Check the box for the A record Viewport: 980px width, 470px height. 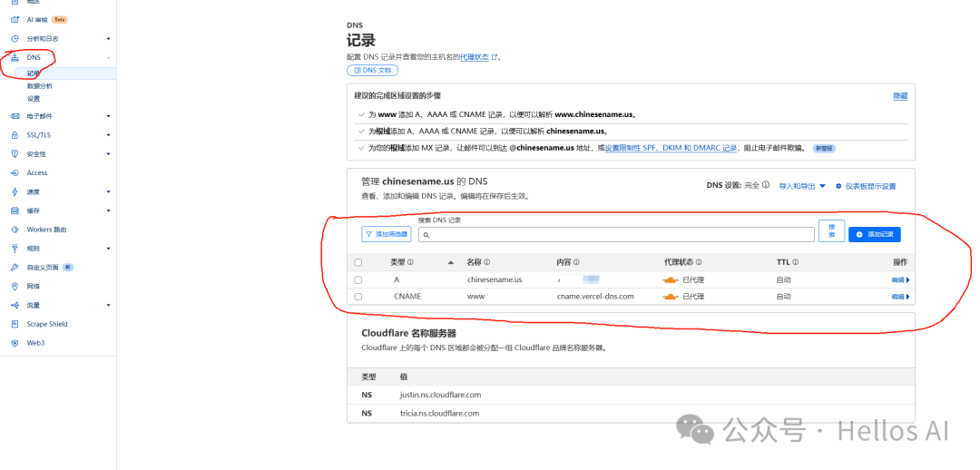pyautogui.click(x=358, y=280)
